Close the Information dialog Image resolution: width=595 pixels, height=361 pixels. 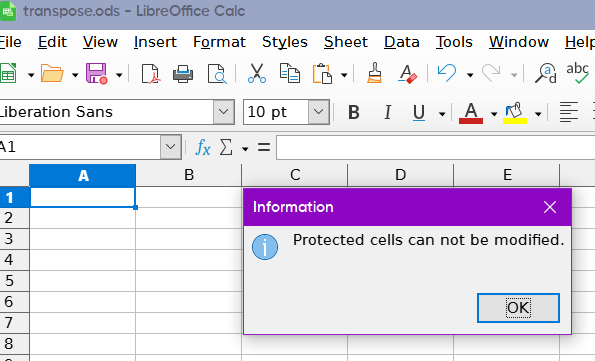pyautogui.click(x=550, y=207)
